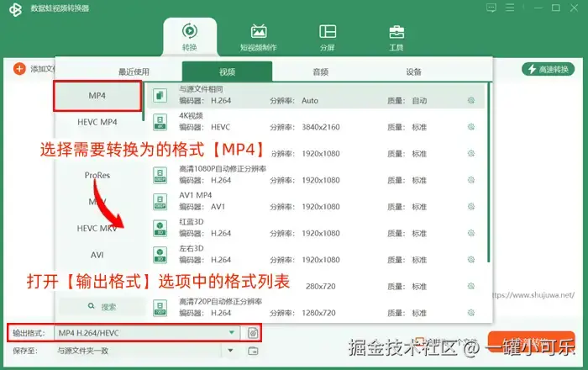Click resolution value 3840x2160
This screenshot has height=370, width=588.
pyautogui.click(x=321, y=127)
